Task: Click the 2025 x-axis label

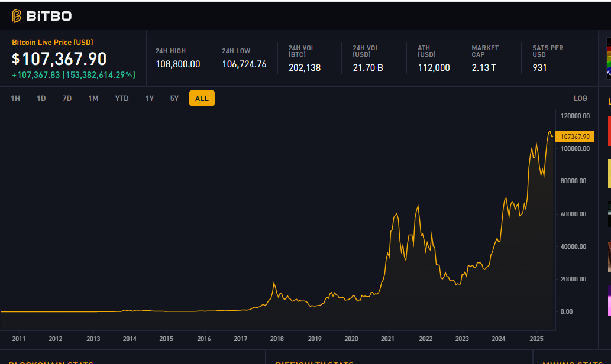Action: [536, 339]
